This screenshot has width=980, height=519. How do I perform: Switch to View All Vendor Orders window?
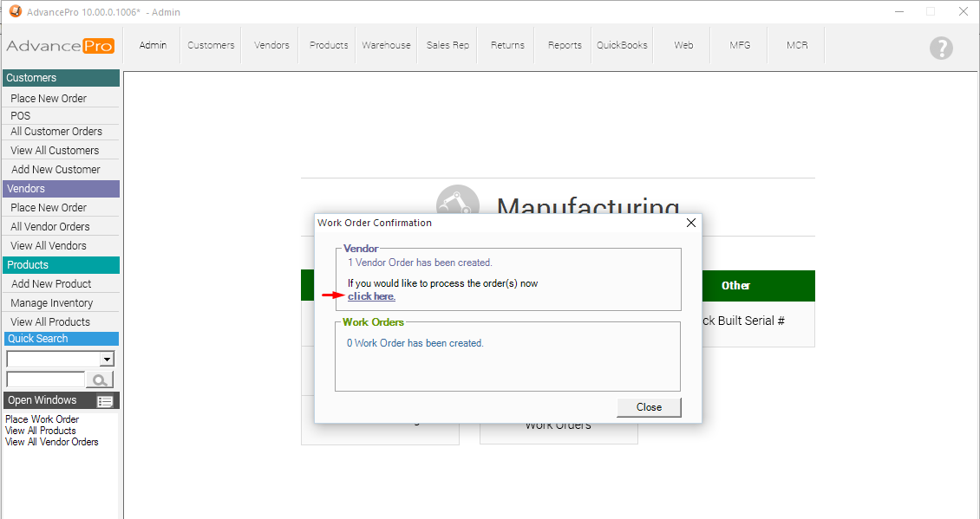[x=52, y=442]
